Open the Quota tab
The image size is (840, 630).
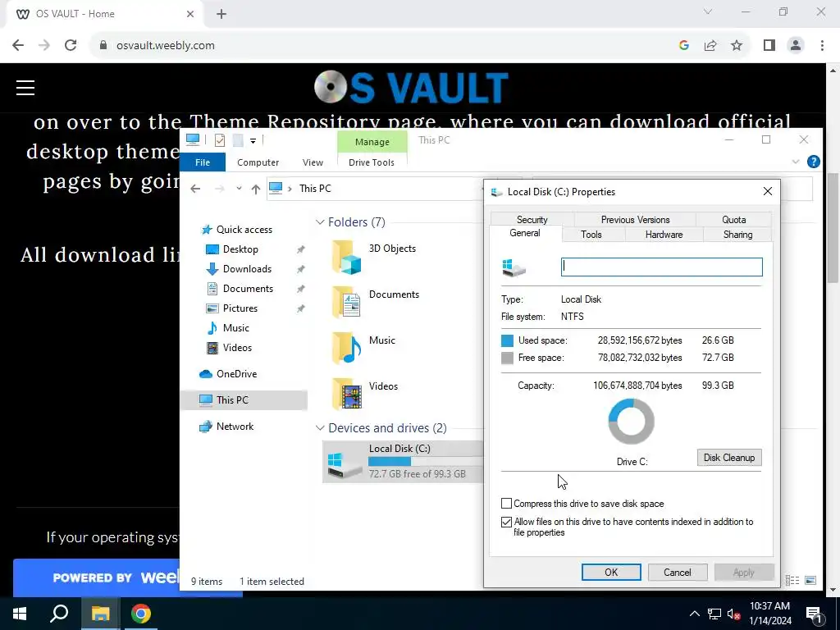[x=734, y=220]
